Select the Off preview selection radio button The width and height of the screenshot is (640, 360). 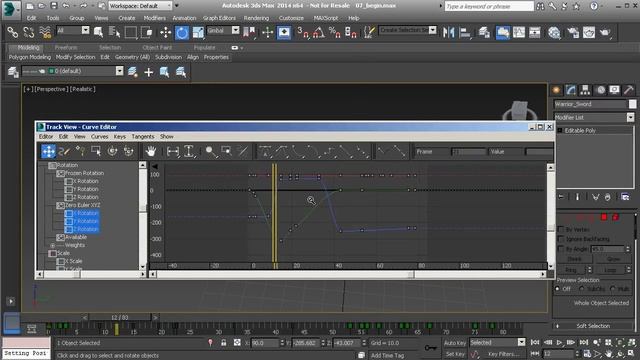pos(558,289)
